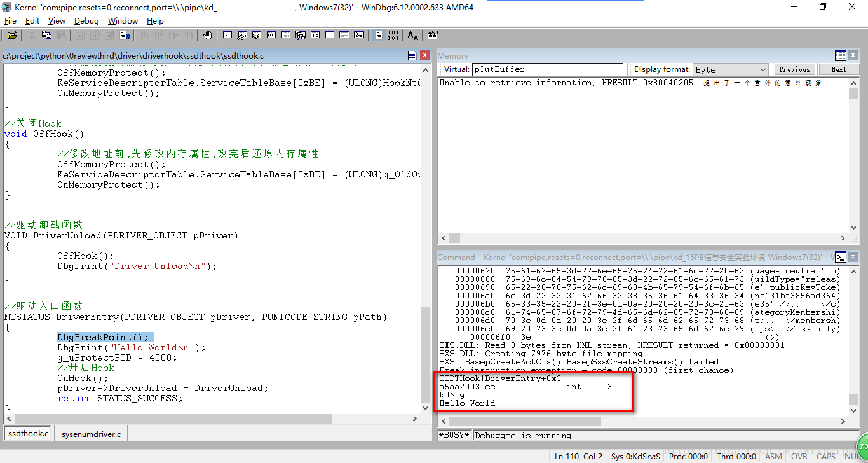This screenshot has height=463, width=868.
Task: Open the Edit menu
Action: pos(32,21)
